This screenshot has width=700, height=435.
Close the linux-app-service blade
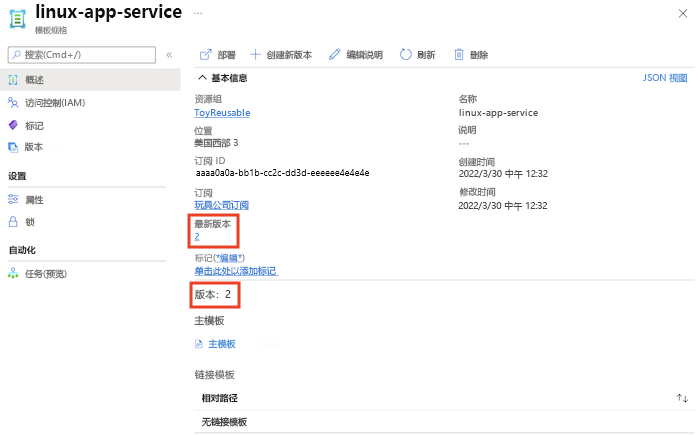(x=683, y=13)
